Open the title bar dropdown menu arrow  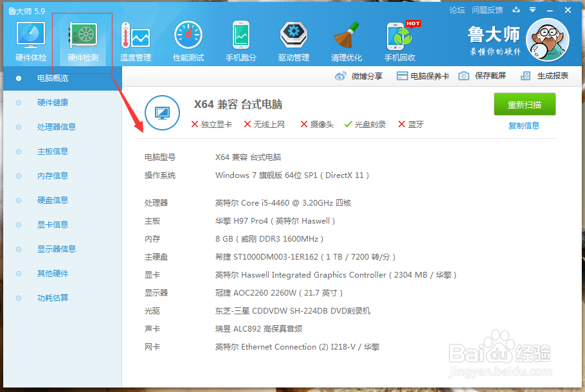tap(533, 10)
